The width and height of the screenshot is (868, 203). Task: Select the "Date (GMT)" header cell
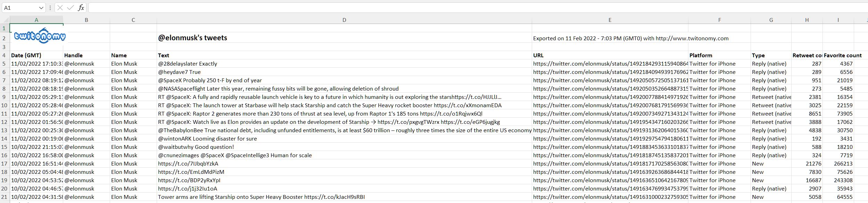point(36,55)
